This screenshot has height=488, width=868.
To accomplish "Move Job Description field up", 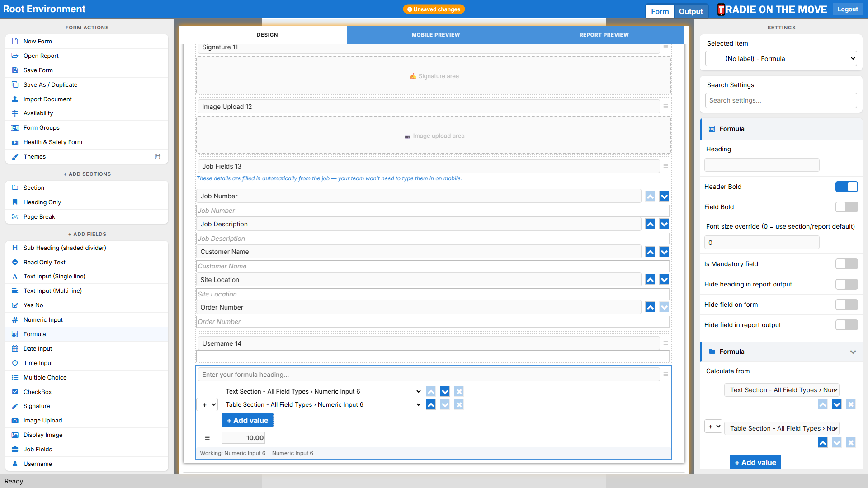I will 650,224.
